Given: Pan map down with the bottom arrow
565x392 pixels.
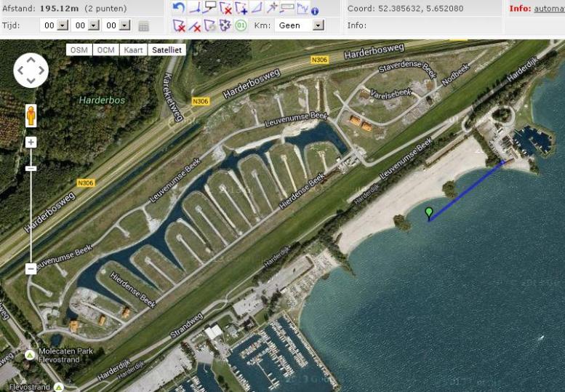Looking at the screenshot, I should pyautogui.click(x=31, y=81).
